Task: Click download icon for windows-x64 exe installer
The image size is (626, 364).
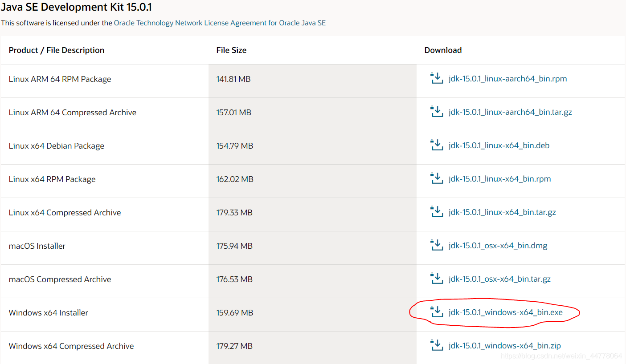Action: (437, 312)
